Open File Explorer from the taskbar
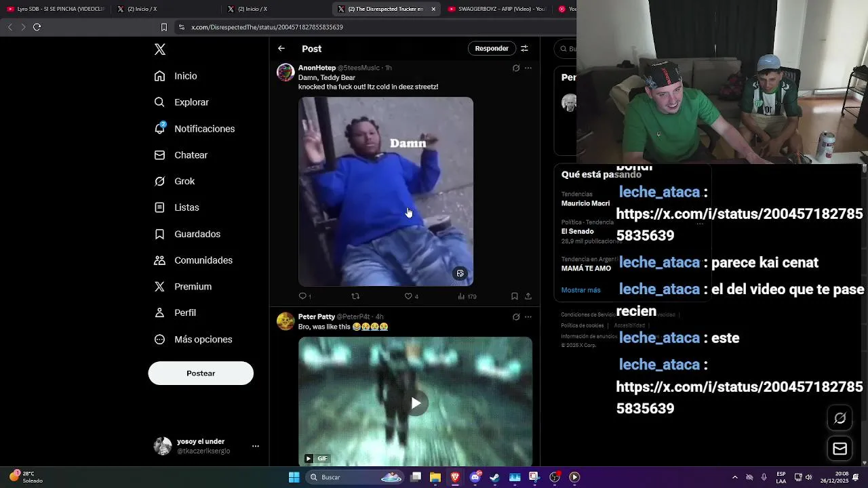Screen dimensions: 868x488 435,477
